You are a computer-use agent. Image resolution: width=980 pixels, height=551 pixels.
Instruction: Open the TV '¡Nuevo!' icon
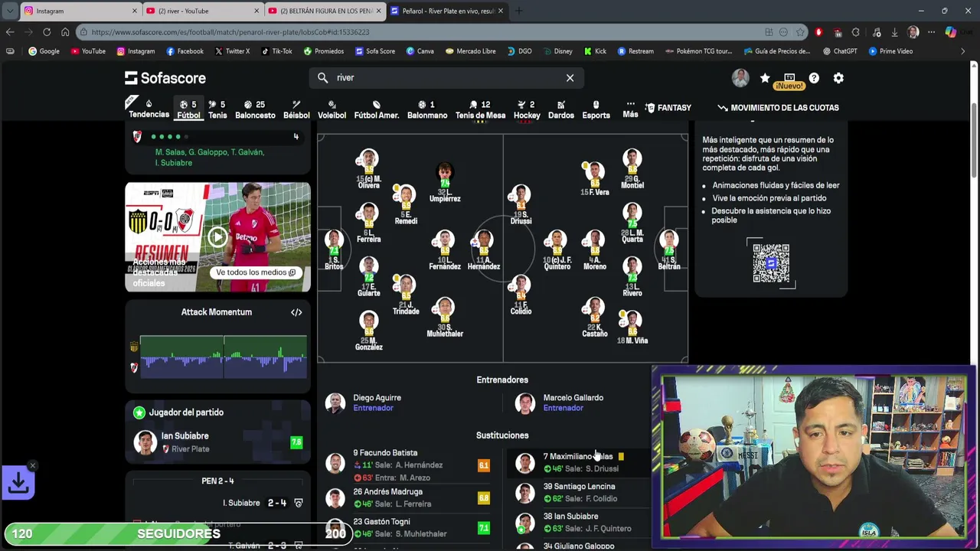789,80
